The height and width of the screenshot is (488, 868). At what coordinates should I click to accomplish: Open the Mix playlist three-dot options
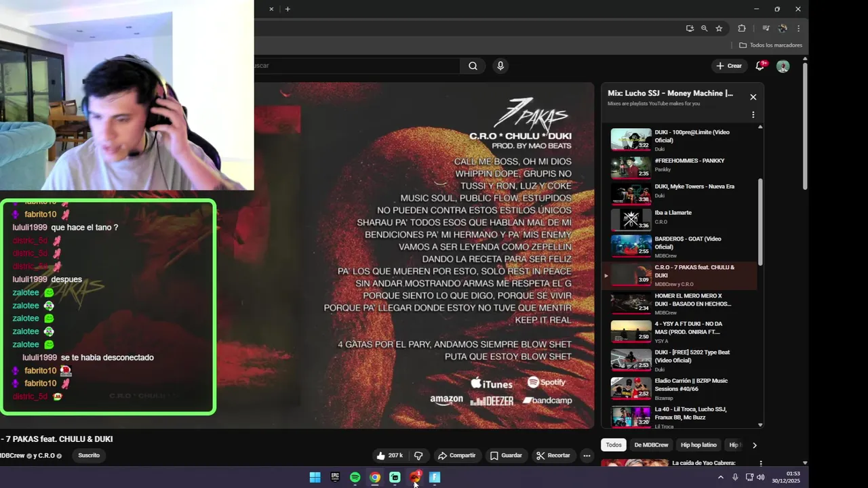(753, 115)
